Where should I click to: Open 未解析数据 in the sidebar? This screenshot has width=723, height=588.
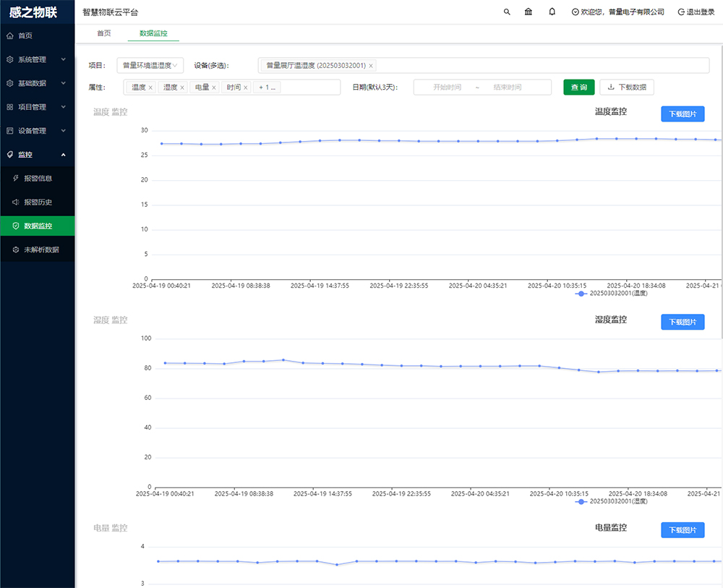pos(41,250)
